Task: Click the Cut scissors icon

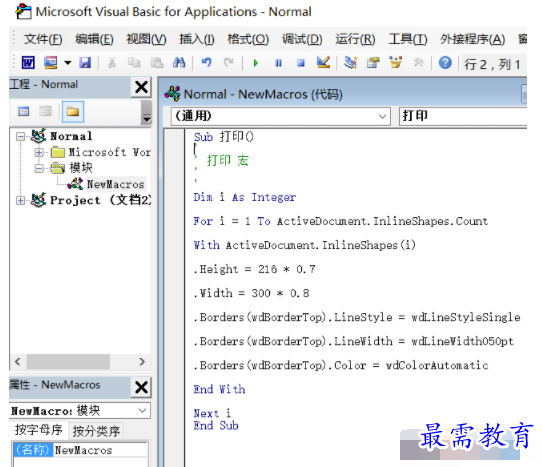Action: tap(112, 63)
